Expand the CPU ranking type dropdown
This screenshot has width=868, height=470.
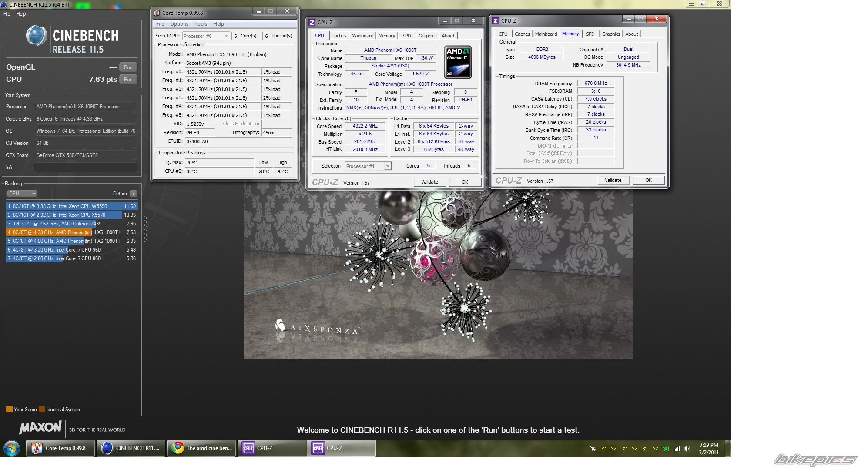pos(22,194)
